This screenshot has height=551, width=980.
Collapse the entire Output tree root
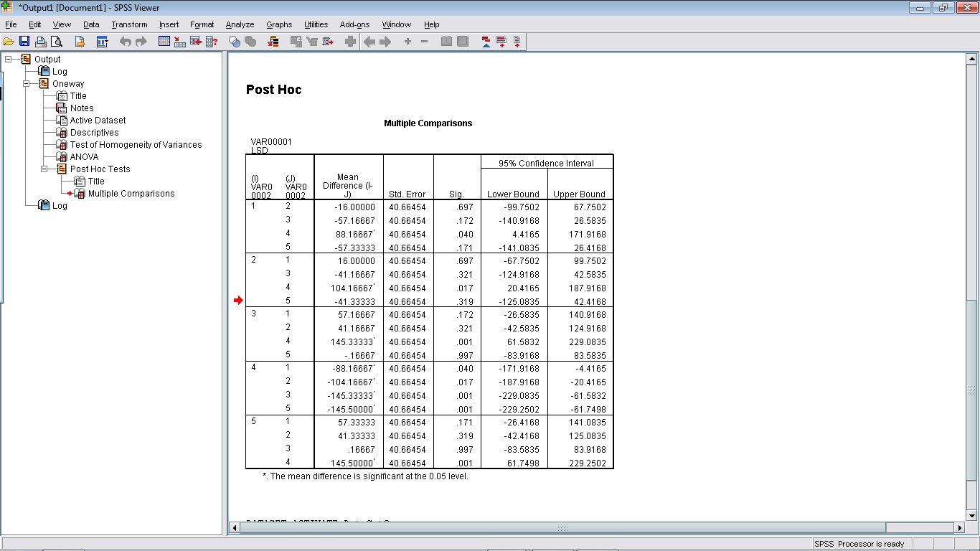tap(9, 59)
